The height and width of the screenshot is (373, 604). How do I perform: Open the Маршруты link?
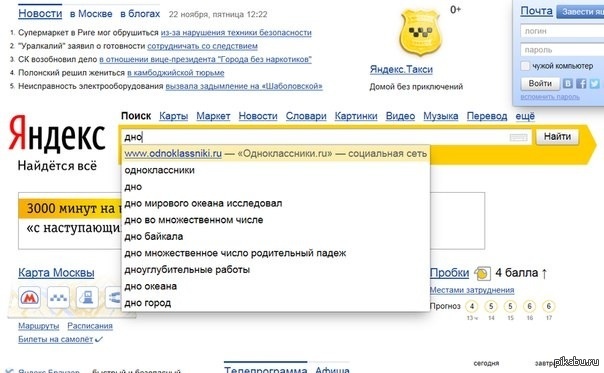39,326
